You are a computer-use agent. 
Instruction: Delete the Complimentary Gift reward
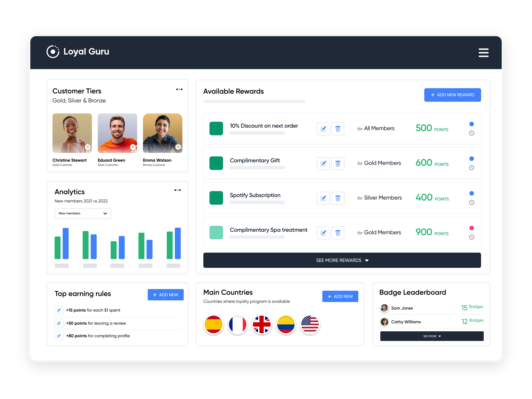click(338, 163)
